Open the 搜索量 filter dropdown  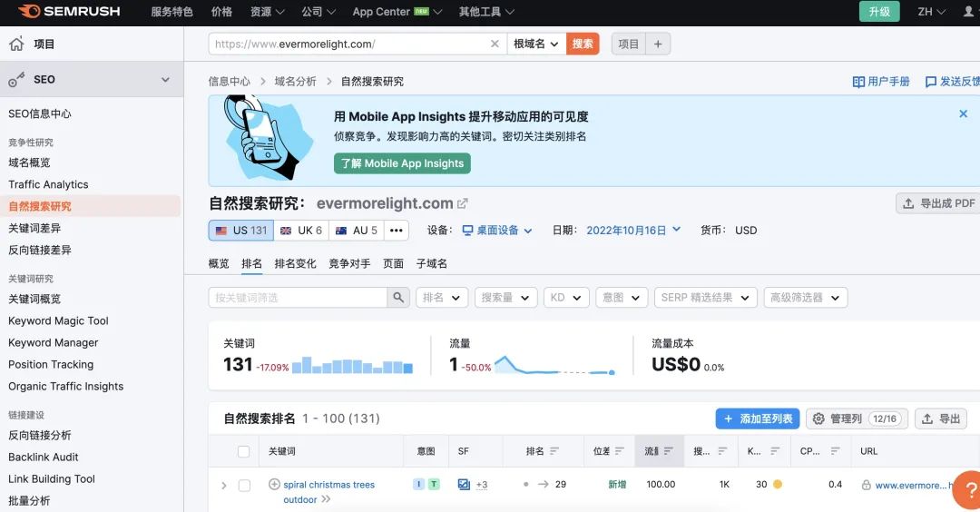pyautogui.click(x=505, y=298)
